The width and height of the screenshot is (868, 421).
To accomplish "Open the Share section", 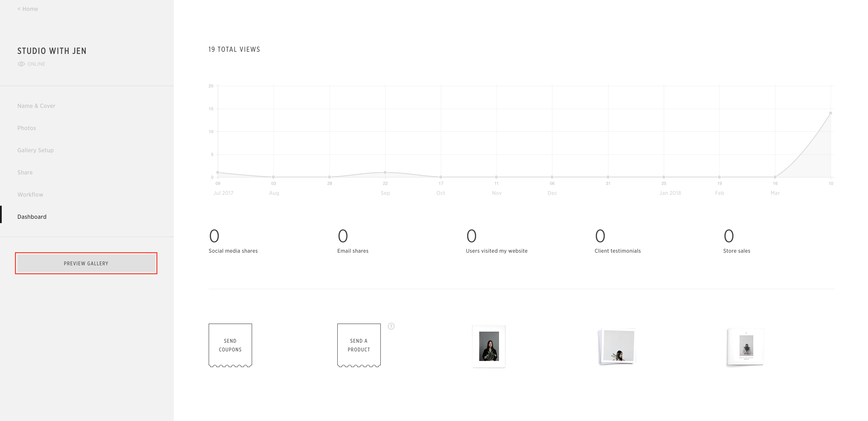I will [x=25, y=173].
